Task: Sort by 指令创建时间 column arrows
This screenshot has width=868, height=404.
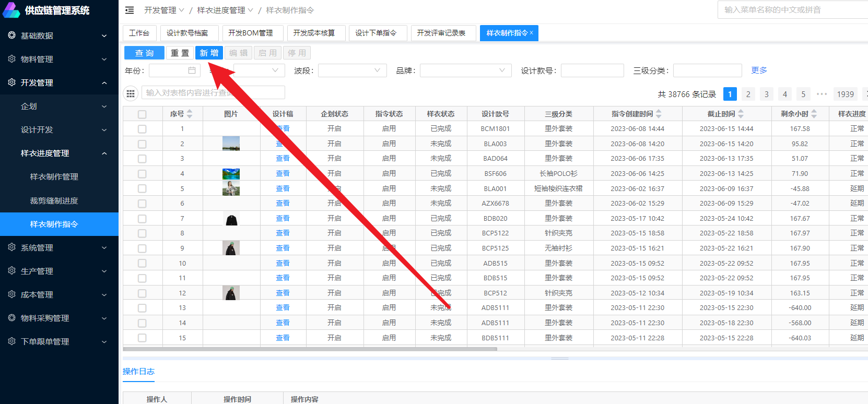Action: point(659,114)
